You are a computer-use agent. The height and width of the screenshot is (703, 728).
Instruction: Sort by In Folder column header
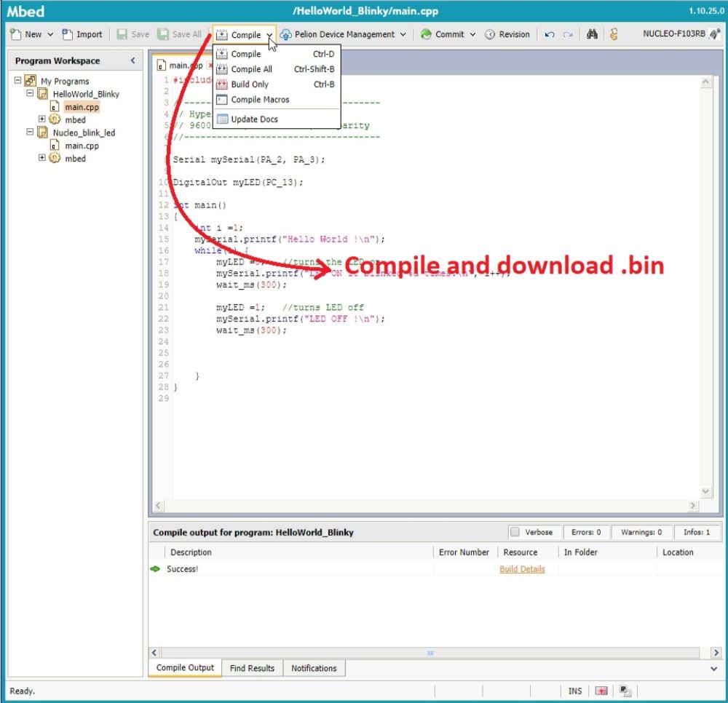click(x=607, y=552)
